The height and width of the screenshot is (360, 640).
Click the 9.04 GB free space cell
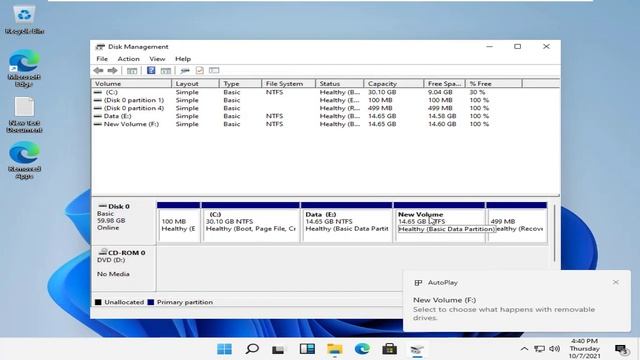440,92
